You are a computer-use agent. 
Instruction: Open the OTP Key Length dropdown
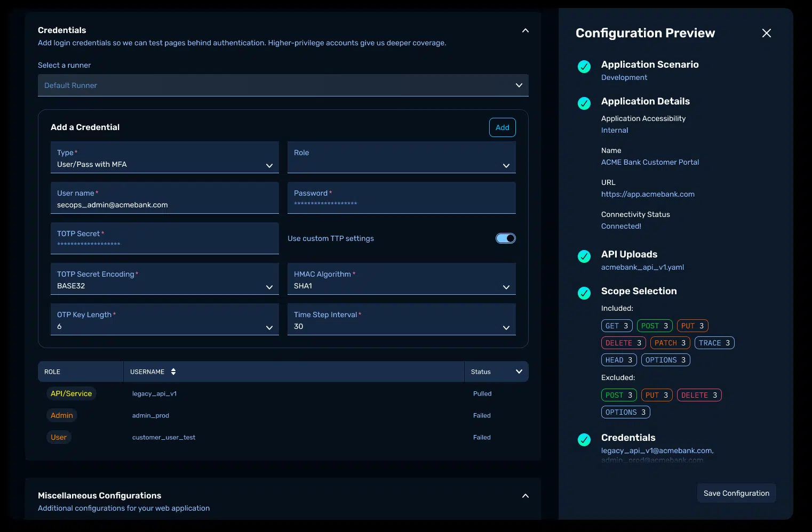click(165, 319)
